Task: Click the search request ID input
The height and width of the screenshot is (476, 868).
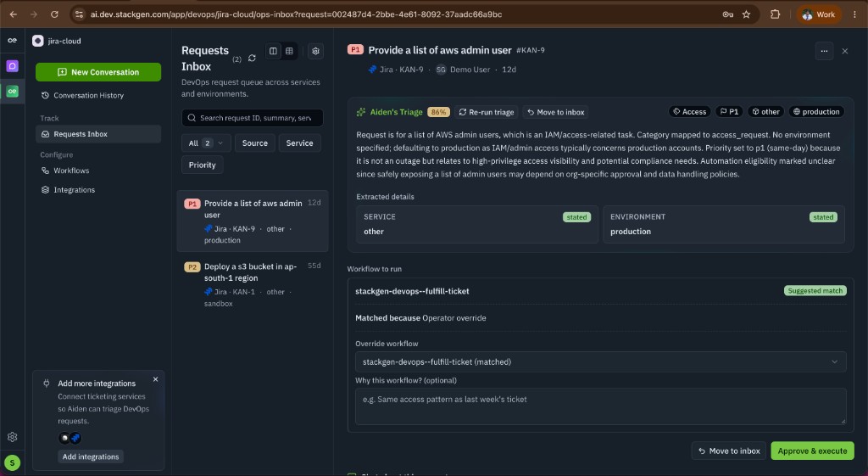Action: (x=253, y=118)
